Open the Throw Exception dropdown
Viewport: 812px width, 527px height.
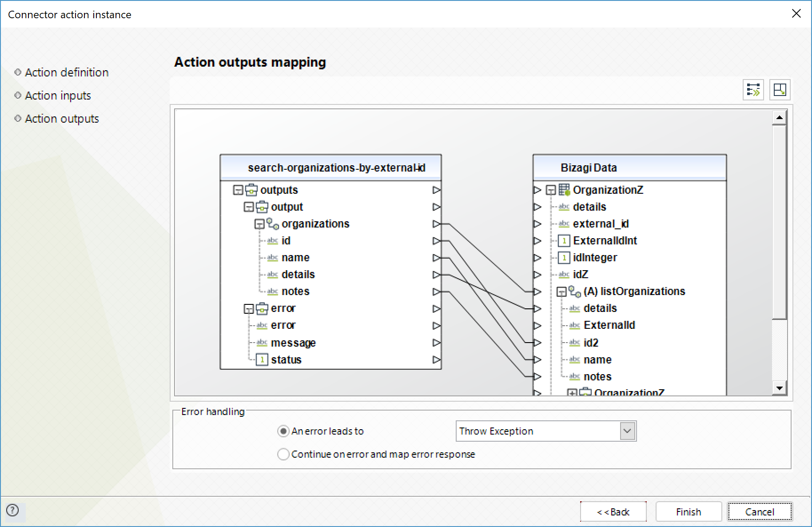coord(628,431)
